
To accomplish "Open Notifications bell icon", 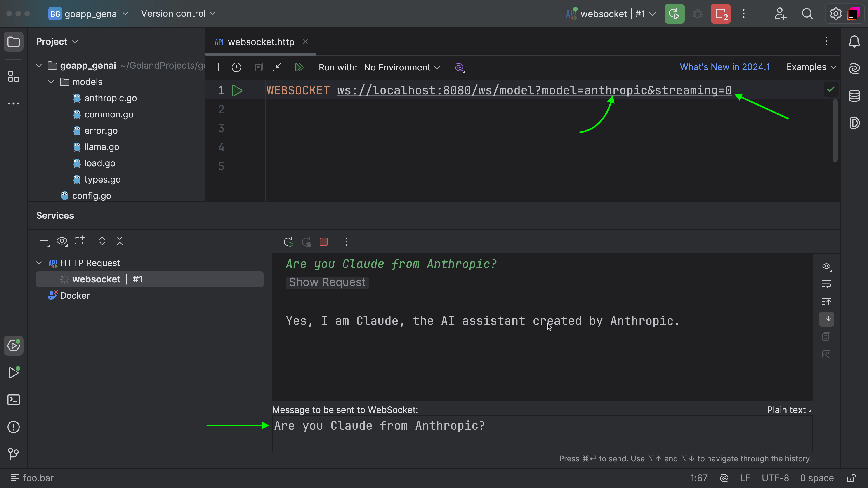I will [854, 42].
